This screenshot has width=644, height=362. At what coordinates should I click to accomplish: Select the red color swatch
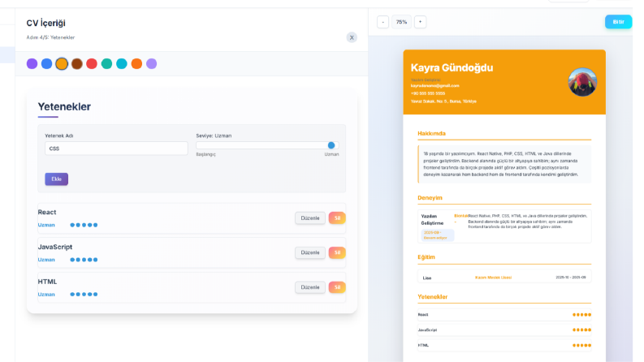pos(92,63)
